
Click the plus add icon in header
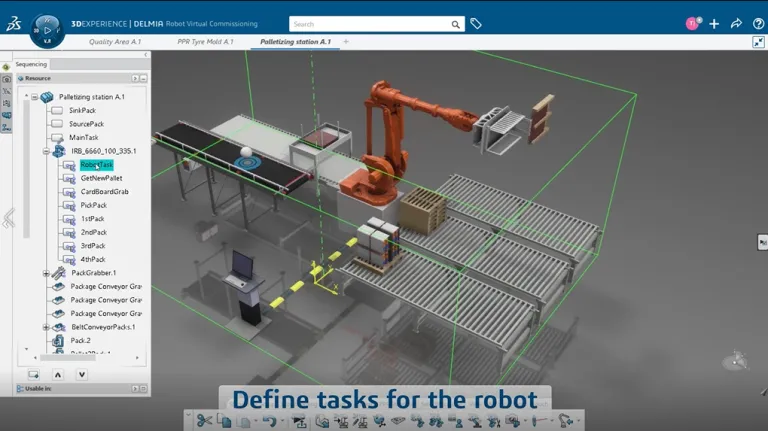(x=714, y=24)
